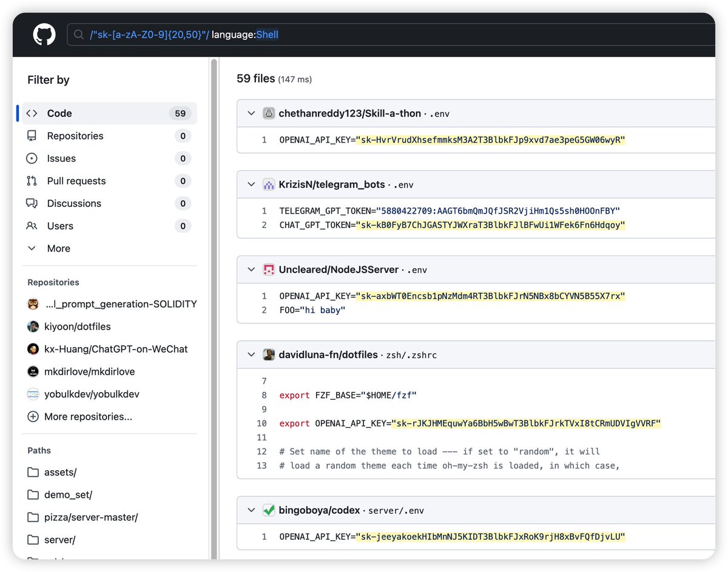Click the export FZF_BASE code line
The height and width of the screenshot is (572, 728).
point(348,395)
